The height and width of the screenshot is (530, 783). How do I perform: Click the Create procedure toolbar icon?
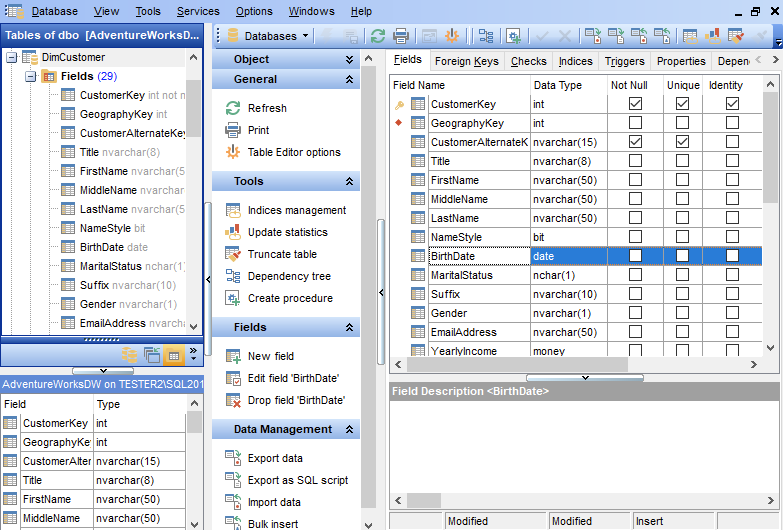coord(513,36)
